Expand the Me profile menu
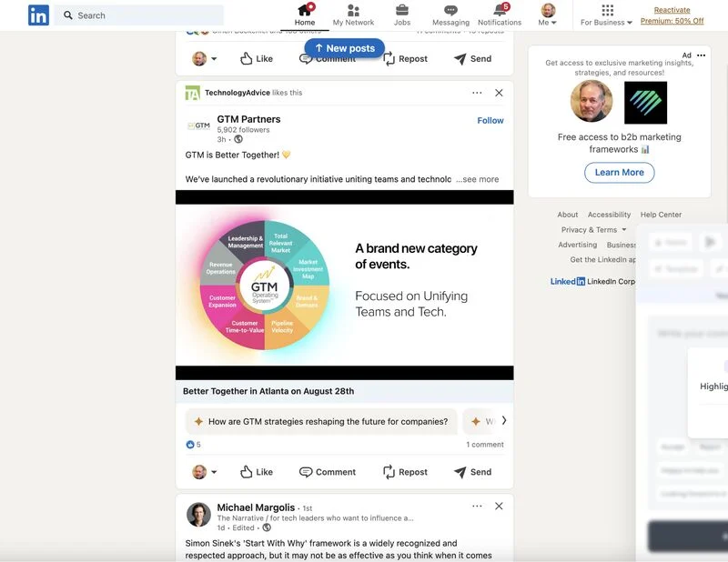Screen dimensions: 728x562 (548, 15)
